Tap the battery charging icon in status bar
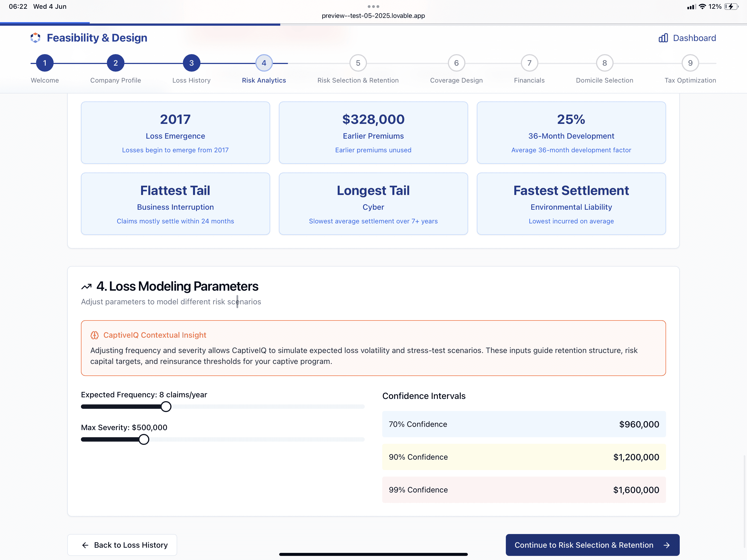The height and width of the screenshot is (560, 747). 731,6
